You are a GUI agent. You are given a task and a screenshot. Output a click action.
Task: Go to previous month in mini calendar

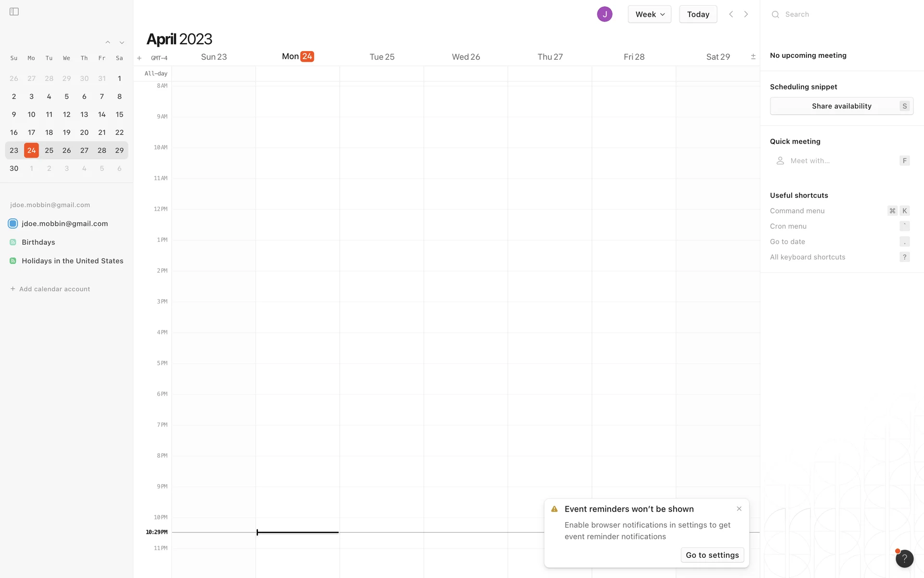coord(108,42)
